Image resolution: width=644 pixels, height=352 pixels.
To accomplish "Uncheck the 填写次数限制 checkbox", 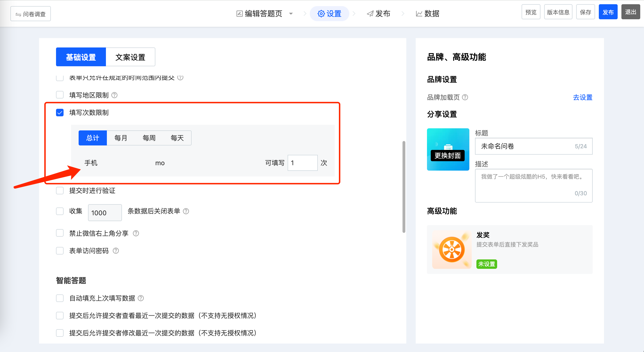I will point(60,113).
